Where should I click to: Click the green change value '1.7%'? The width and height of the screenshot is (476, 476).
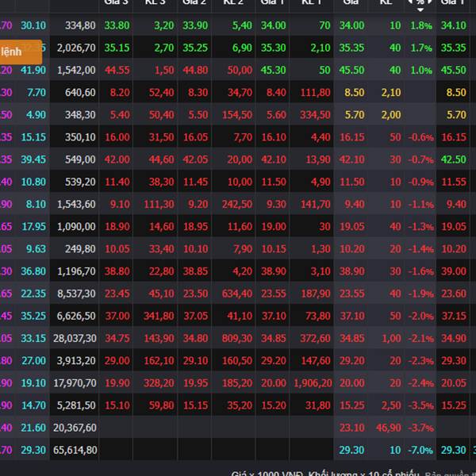421,48
